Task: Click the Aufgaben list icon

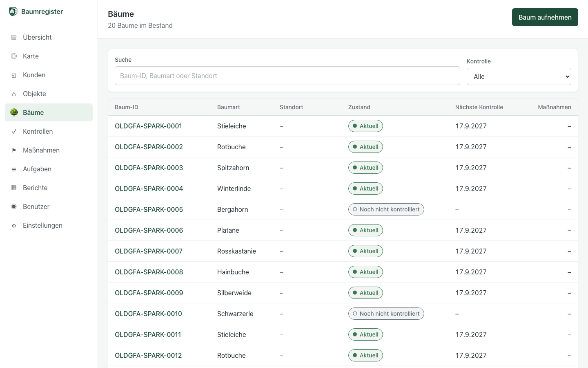Action: point(14,169)
